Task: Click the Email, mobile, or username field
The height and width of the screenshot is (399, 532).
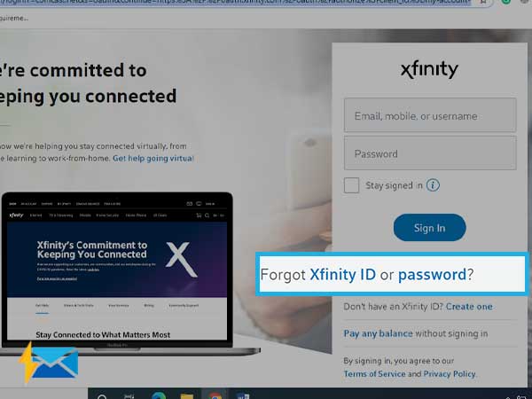Action: tap(430, 115)
